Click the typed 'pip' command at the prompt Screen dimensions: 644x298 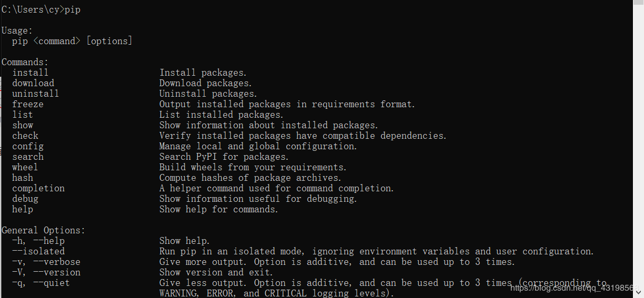point(73,9)
